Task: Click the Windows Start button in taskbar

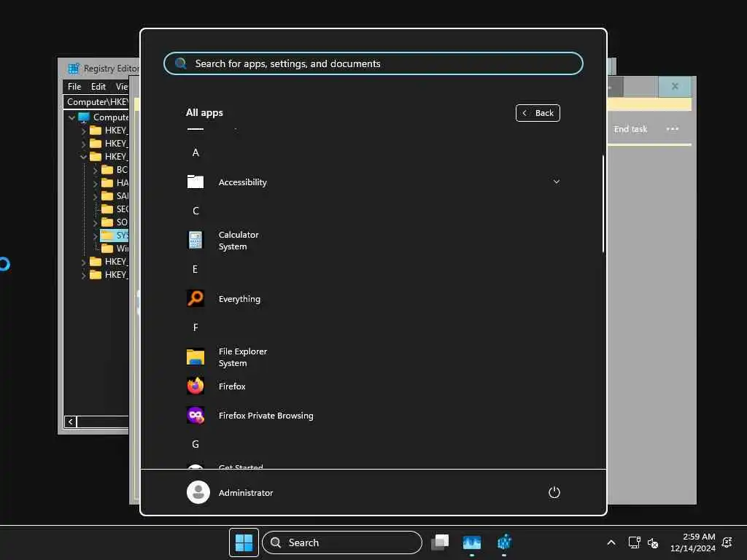Action: 244,542
